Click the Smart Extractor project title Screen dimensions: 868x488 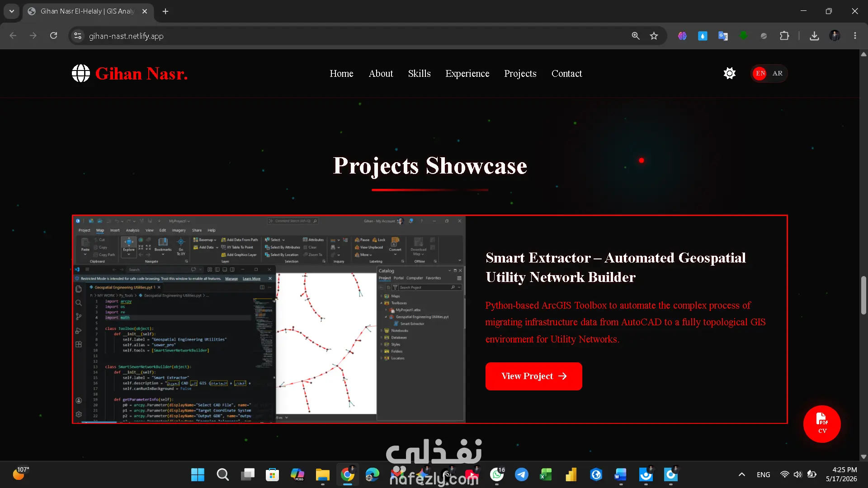pyautogui.click(x=616, y=267)
